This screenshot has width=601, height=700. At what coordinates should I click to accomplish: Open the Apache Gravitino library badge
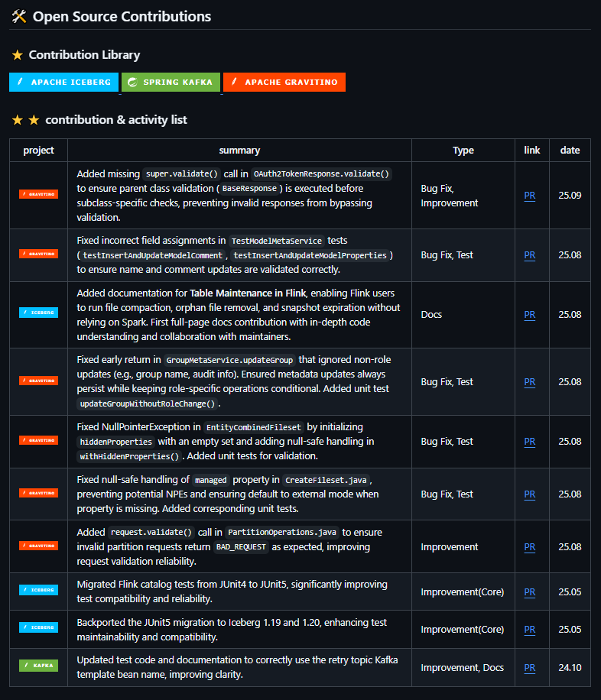284,83
